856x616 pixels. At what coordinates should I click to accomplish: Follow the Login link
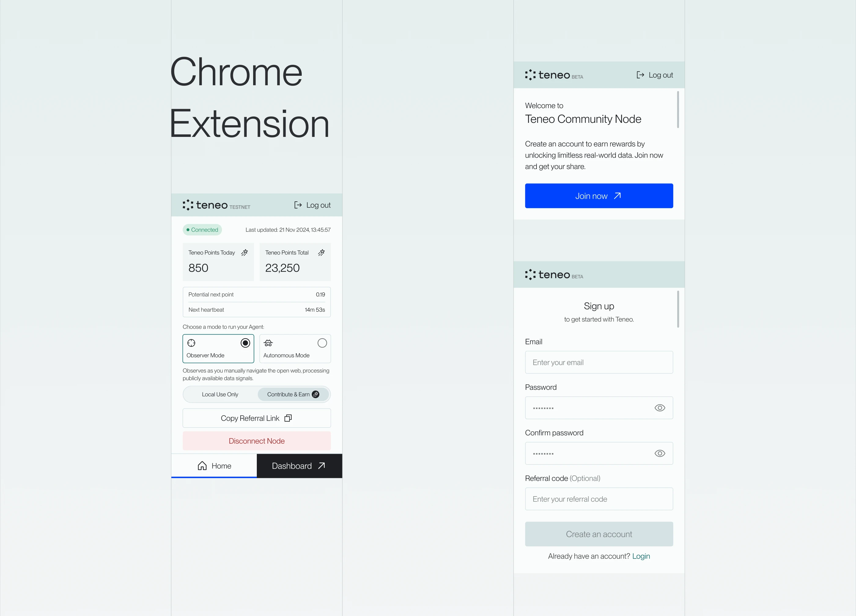coord(641,556)
